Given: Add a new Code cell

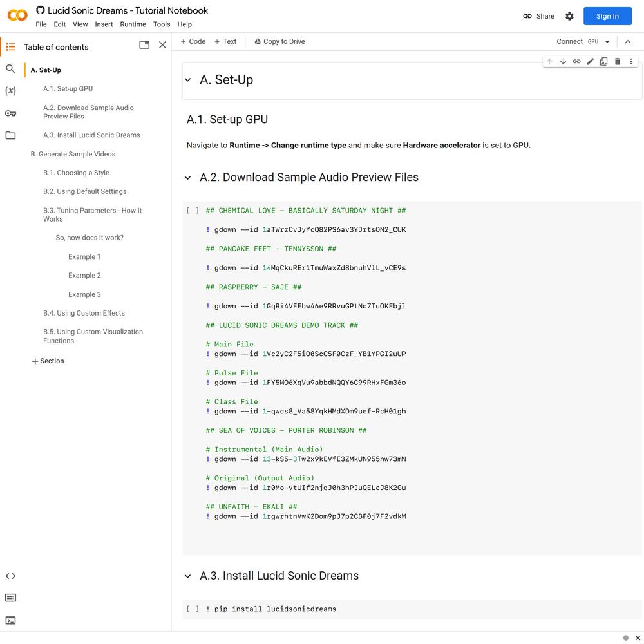Looking at the screenshot, I should (x=193, y=41).
